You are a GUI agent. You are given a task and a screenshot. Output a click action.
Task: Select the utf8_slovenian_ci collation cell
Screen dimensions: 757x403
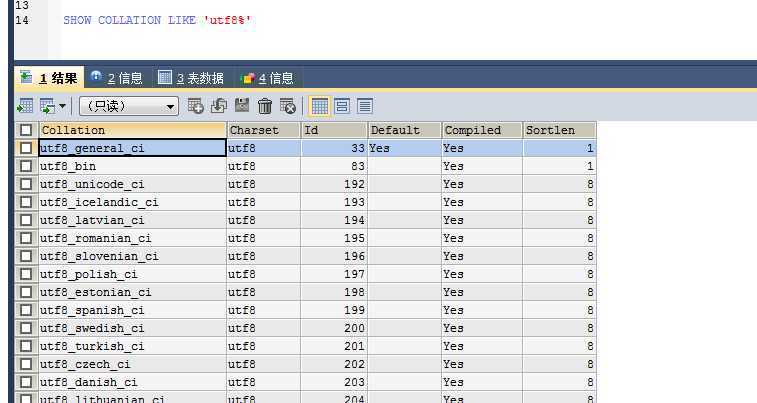(132, 256)
